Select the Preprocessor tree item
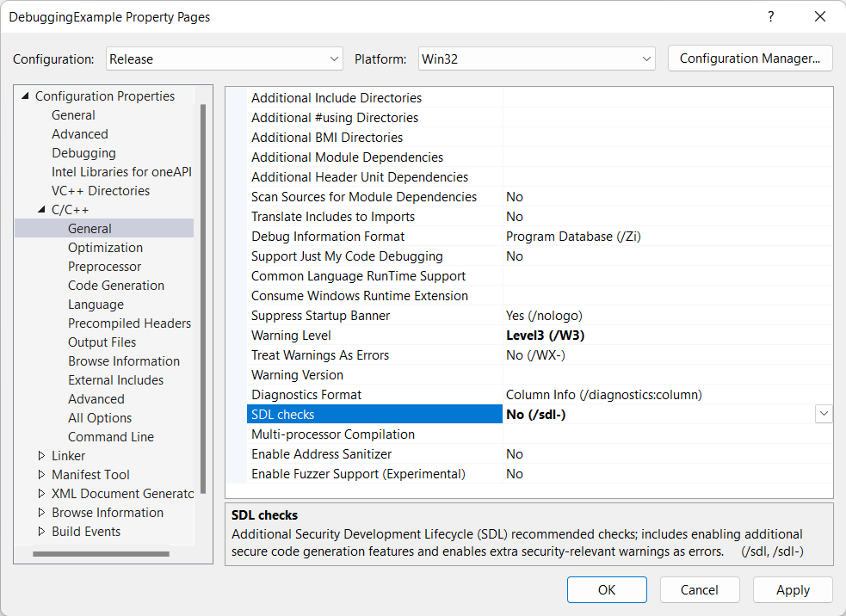 click(104, 267)
